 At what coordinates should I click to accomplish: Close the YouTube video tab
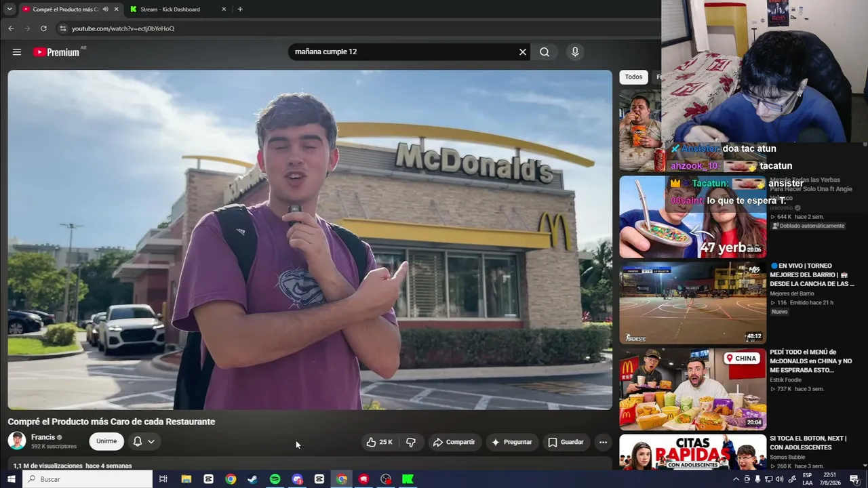click(117, 9)
